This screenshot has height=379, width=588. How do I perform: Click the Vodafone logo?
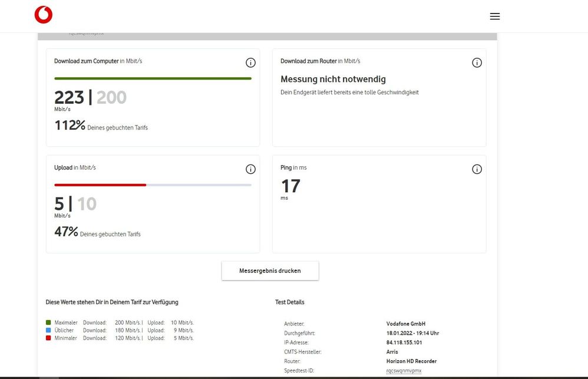tap(44, 15)
